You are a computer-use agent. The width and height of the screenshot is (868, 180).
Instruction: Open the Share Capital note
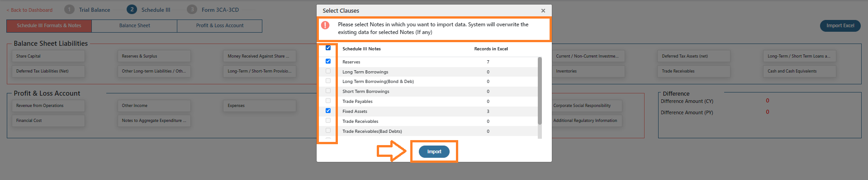point(48,56)
